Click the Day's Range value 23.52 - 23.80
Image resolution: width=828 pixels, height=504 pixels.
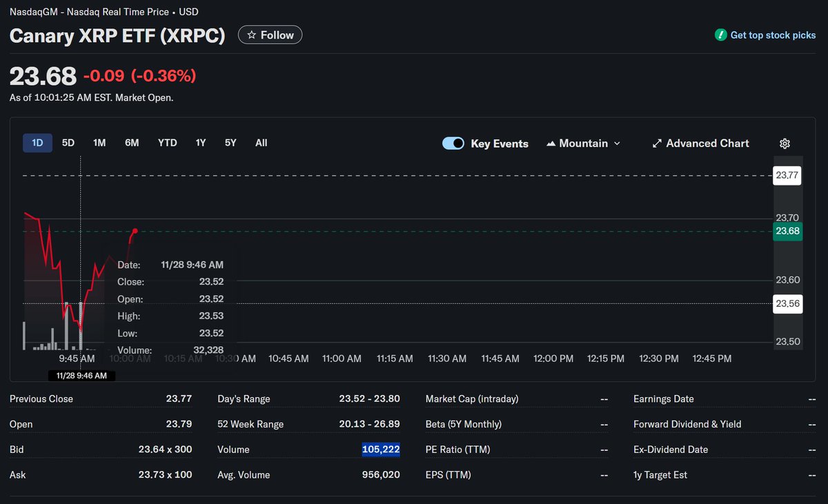tap(369, 399)
